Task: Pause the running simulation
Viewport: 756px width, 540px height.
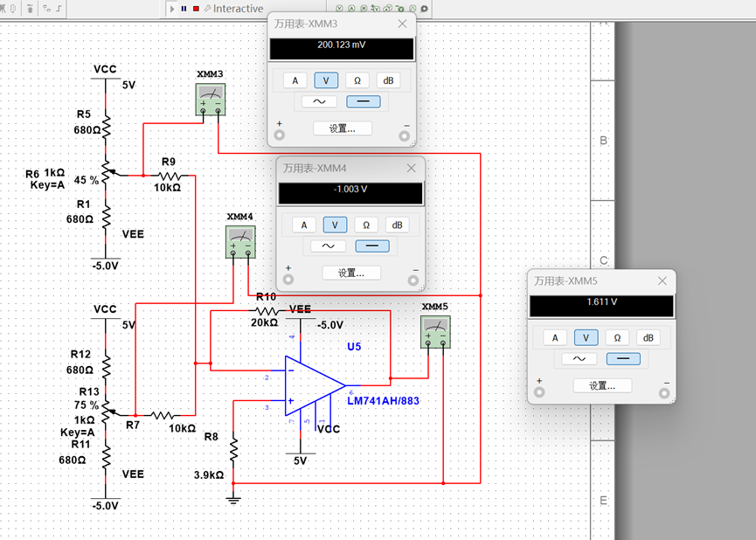Action: 184,9
